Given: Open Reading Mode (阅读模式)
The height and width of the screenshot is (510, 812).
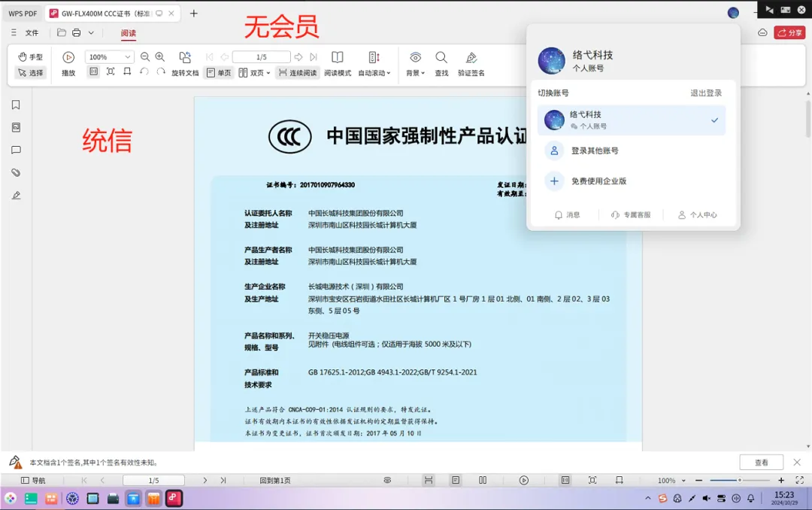Looking at the screenshot, I should 338,64.
